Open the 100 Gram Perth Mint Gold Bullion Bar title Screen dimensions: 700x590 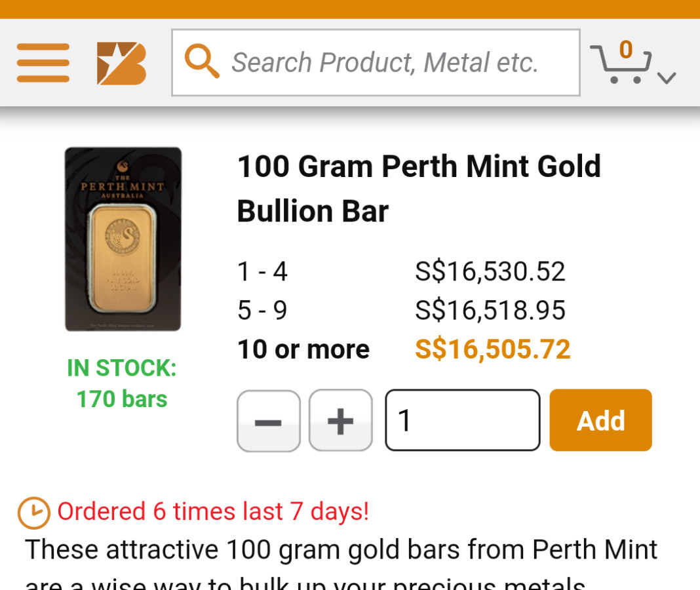[x=418, y=189]
